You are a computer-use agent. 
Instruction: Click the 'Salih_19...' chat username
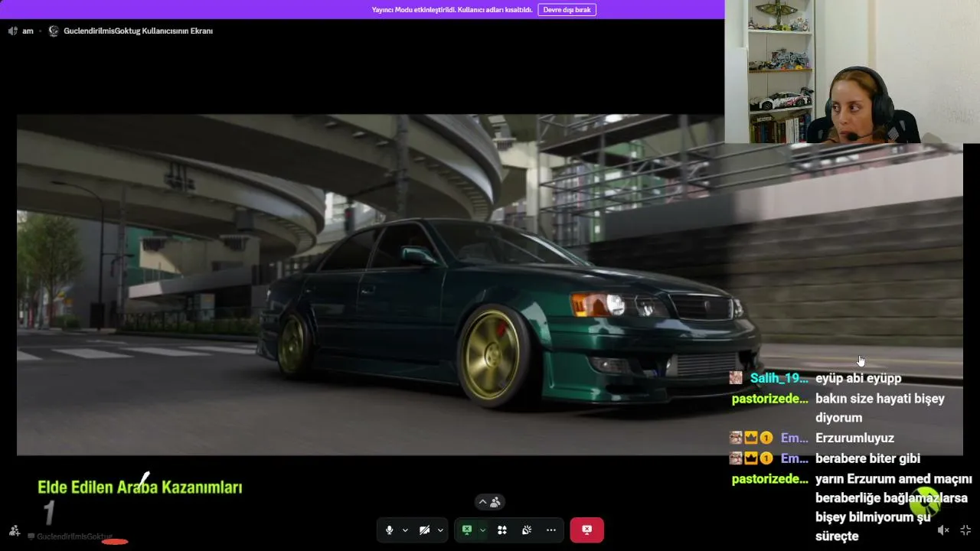click(x=779, y=378)
